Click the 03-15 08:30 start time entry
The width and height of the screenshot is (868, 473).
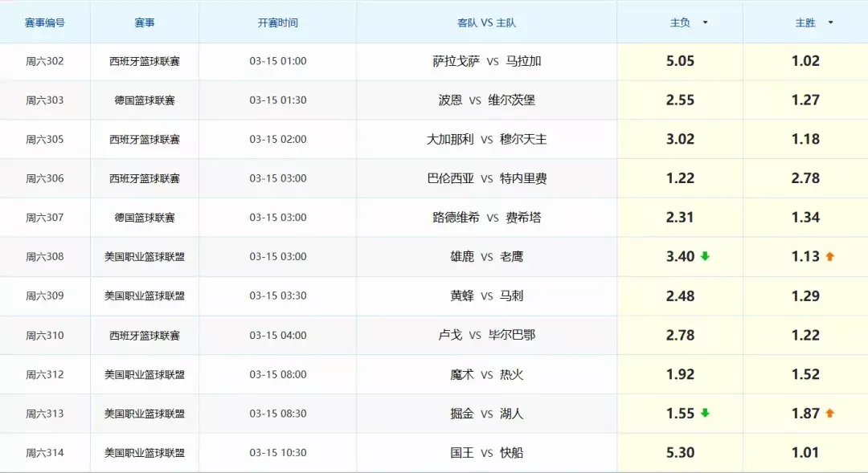(x=277, y=414)
